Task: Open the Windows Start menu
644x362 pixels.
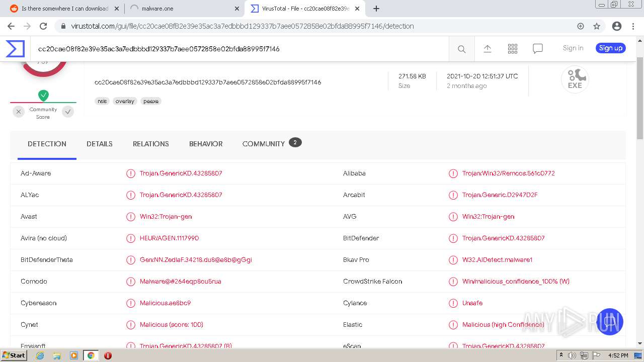Action: click(x=14, y=355)
